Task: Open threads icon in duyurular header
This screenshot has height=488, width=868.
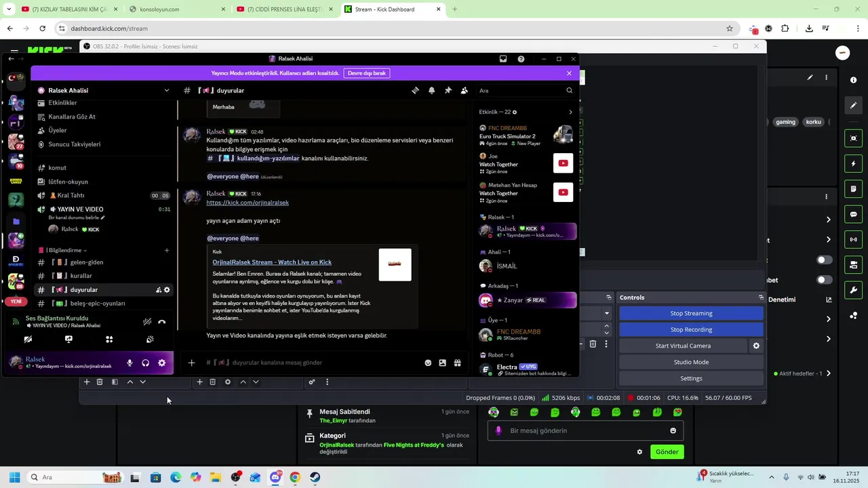Action: click(x=415, y=90)
